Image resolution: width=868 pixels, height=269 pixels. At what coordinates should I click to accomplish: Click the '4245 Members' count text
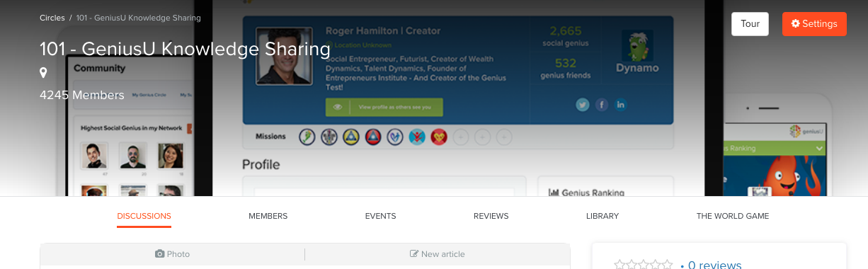[x=82, y=95]
